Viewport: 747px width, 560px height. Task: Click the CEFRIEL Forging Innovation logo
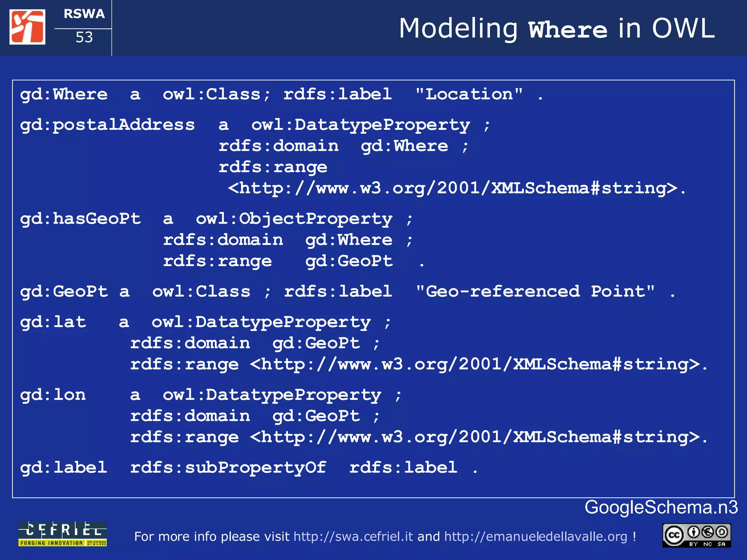point(63,534)
